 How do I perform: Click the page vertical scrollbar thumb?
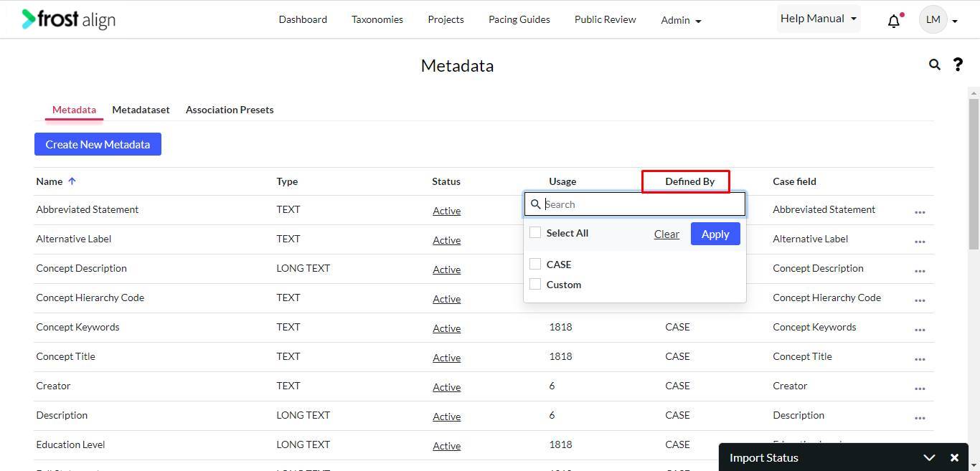[x=974, y=174]
